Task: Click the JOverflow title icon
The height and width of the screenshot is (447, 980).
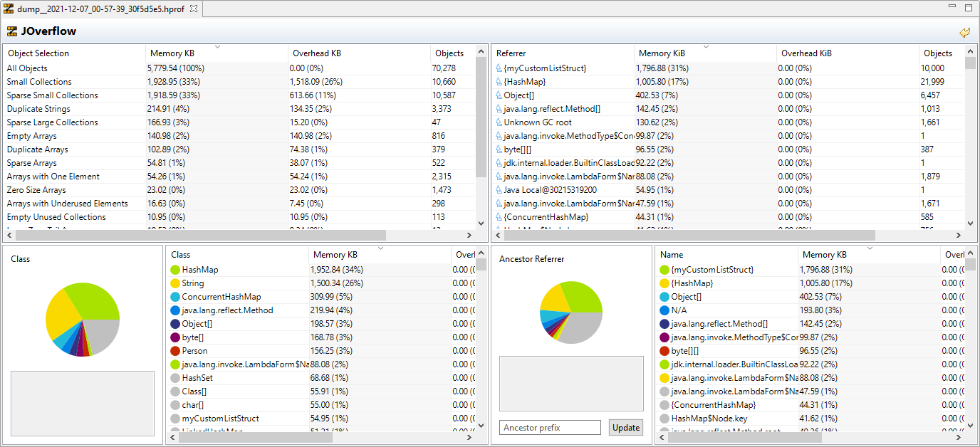Action: coord(12,31)
